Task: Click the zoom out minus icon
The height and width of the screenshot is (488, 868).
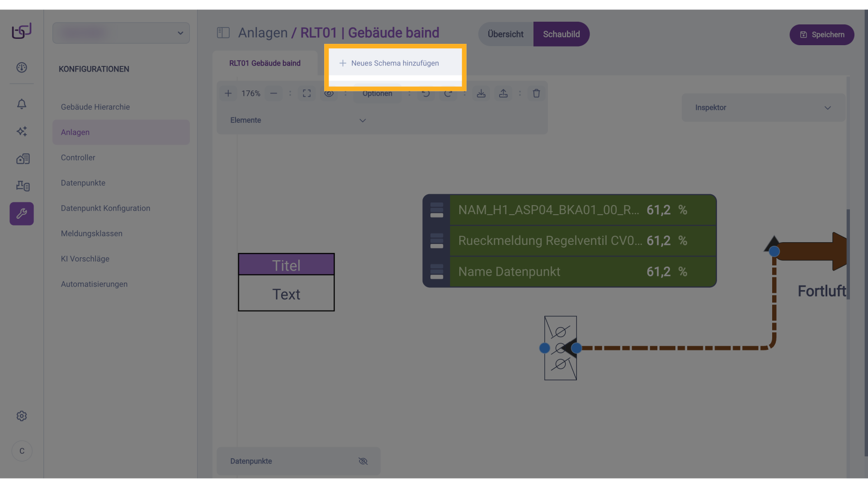Action: (x=274, y=94)
